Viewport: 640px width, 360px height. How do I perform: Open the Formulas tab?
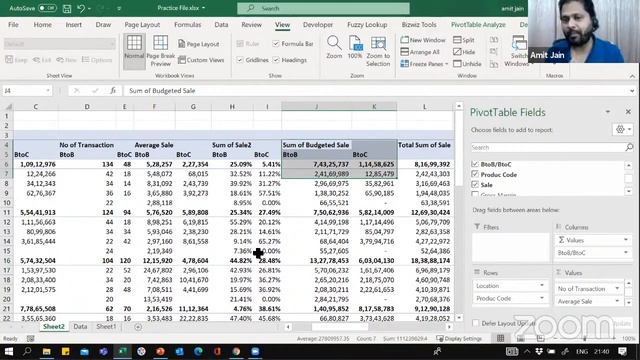pyautogui.click(x=187, y=25)
